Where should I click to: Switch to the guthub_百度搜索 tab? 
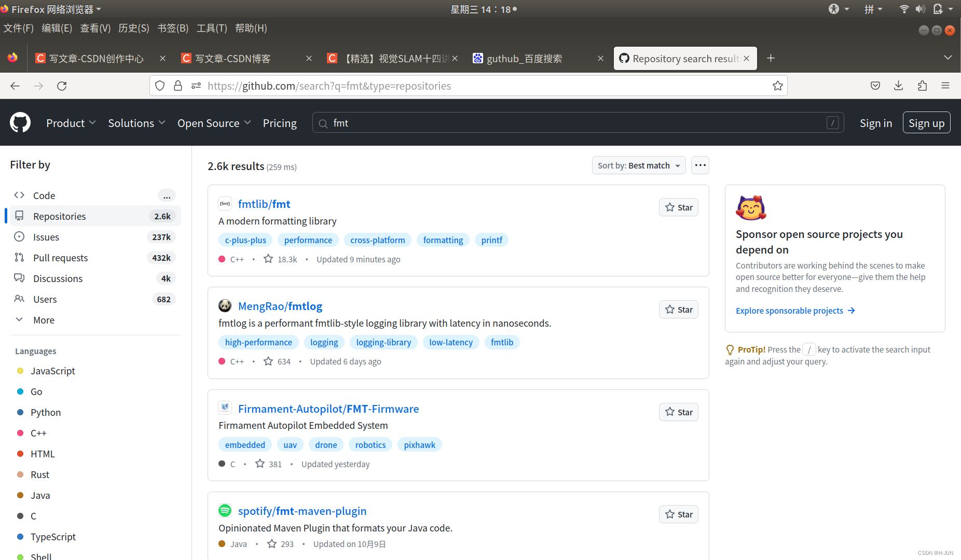click(x=525, y=58)
